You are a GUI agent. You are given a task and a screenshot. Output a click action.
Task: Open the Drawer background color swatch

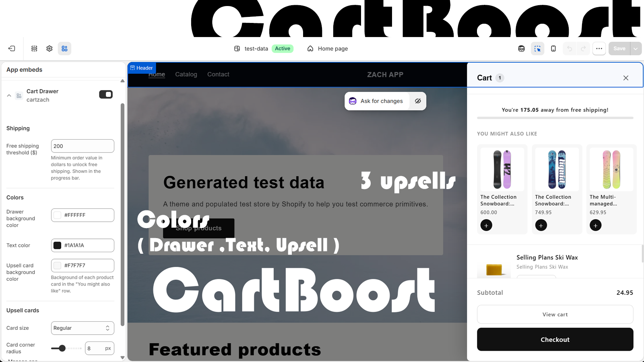pyautogui.click(x=58, y=215)
